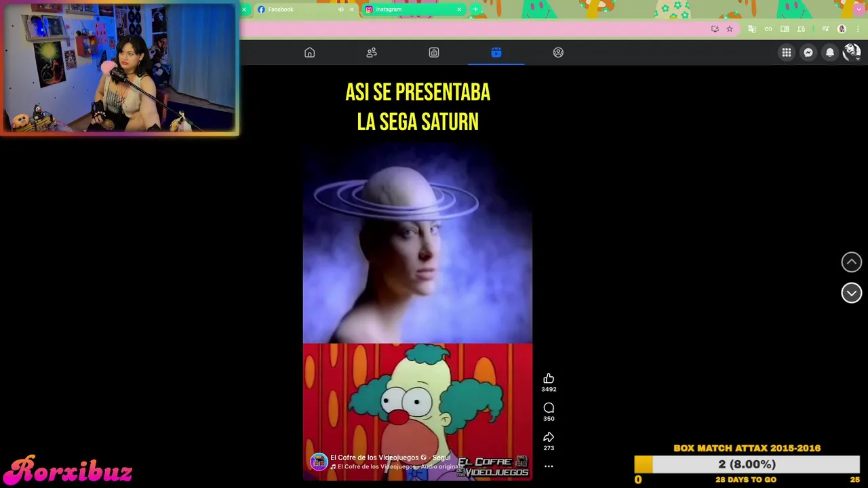Click the 3492 likes count
Screen dimensions: 868x488
(x=549, y=389)
